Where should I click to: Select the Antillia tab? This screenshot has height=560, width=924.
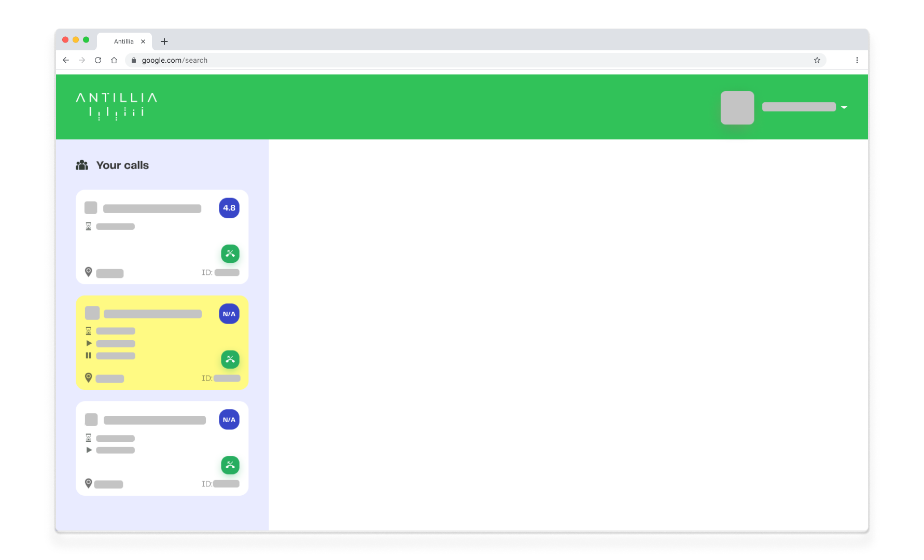(x=124, y=41)
